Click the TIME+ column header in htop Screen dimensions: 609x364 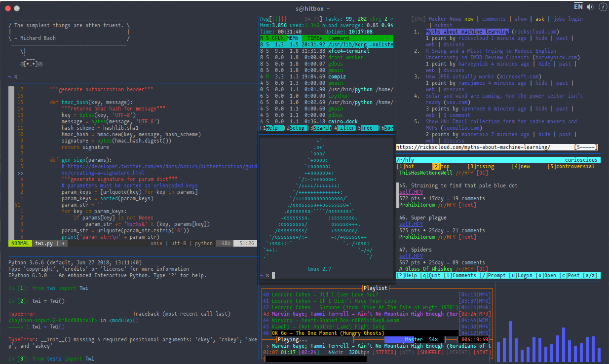pyautogui.click(x=314, y=38)
